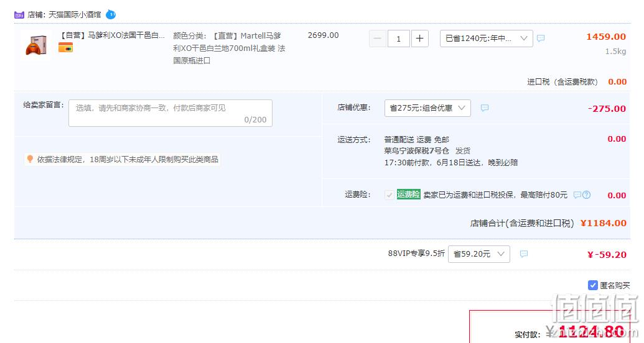Image resolution: width=644 pixels, height=343 pixels.
Task: Click the 颜色分类 product variant description
Action: [229, 48]
